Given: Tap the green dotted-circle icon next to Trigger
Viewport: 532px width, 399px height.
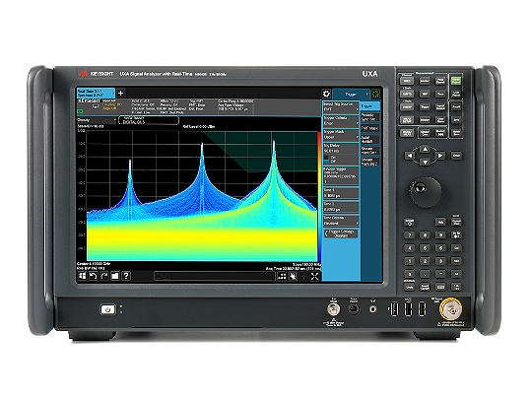Looking at the screenshot, I should pos(375,94).
